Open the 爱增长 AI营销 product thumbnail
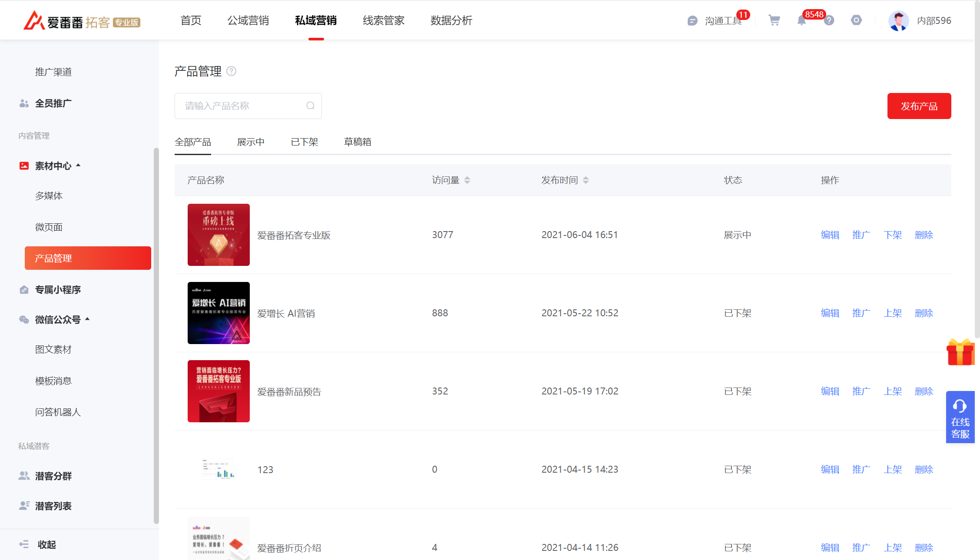Viewport: 980px width, 560px height. click(x=219, y=313)
